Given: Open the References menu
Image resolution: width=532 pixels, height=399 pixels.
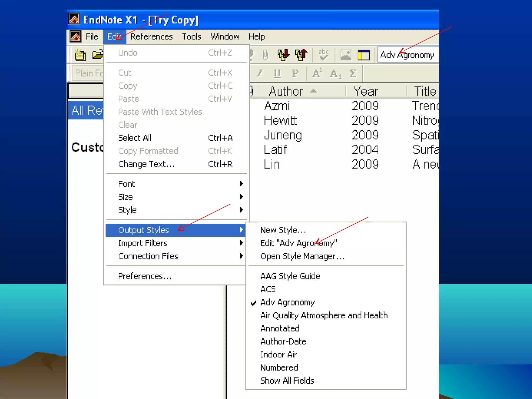Looking at the screenshot, I should point(151,37).
